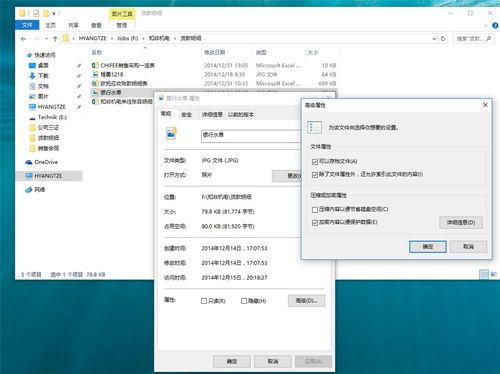This screenshot has width=500, height=374.
Task: Select the last Excel file in list
Action: coord(122,101)
